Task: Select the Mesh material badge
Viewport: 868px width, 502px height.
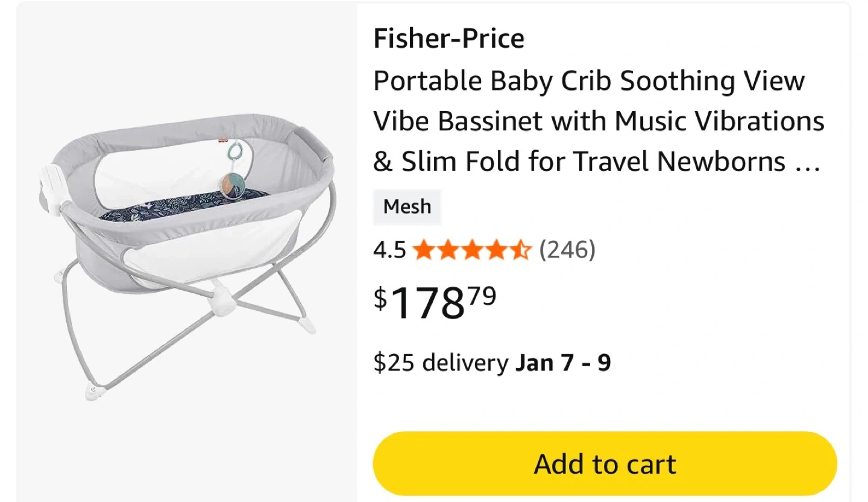Action: tap(407, 207)
